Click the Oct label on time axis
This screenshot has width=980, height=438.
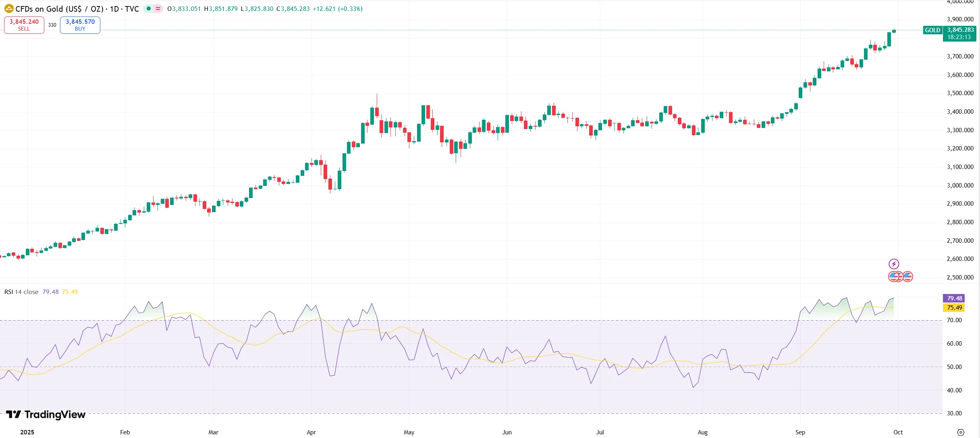coord(898,432)
